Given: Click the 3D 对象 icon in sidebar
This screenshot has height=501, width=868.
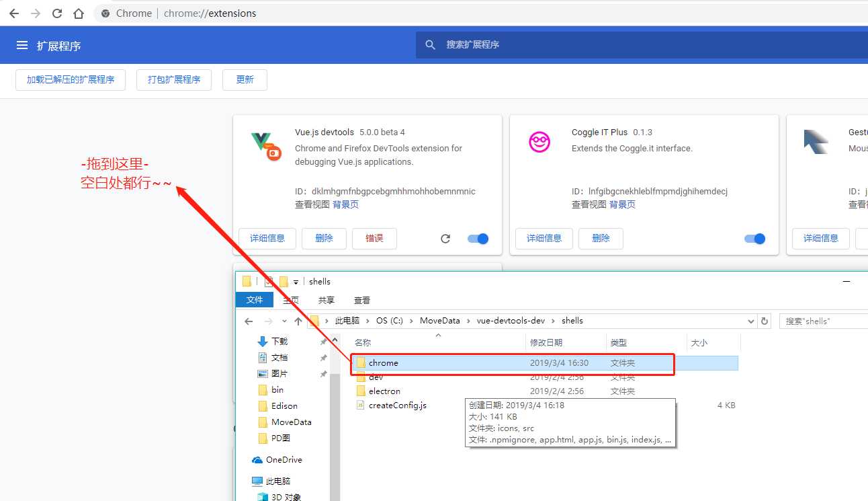Looking at the screenshot, I should [263, 497].
